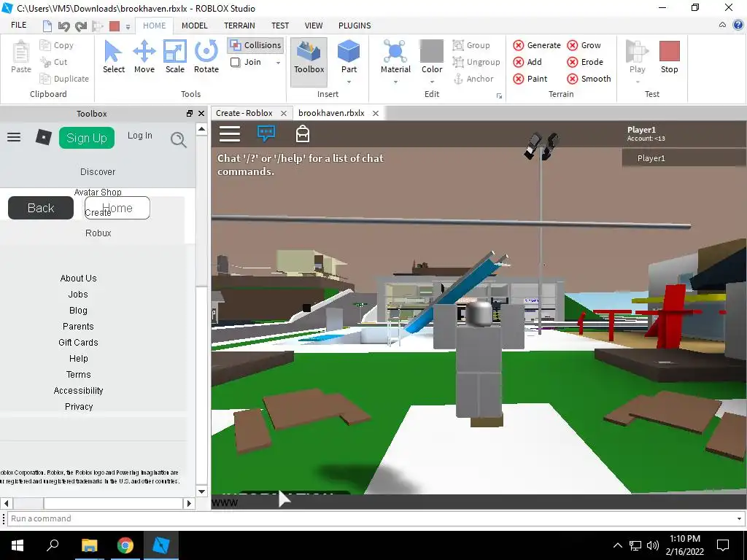Close the brookhaven.rbxlx tab

[376, 113]
